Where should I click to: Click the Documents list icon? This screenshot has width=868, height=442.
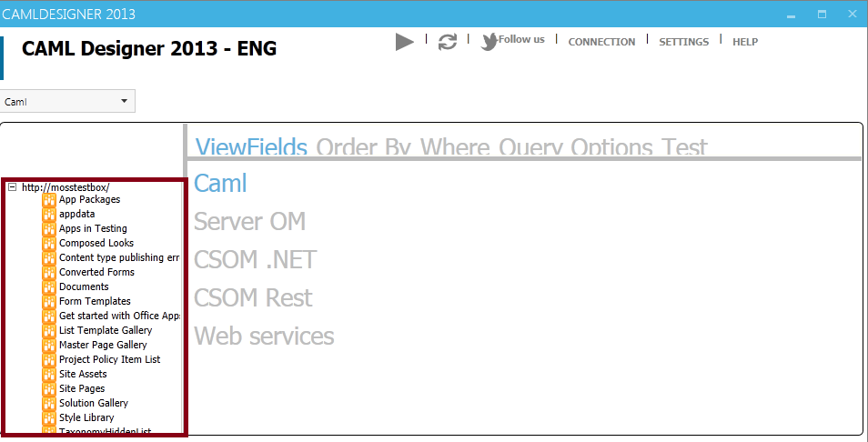(x=49, y=286)
